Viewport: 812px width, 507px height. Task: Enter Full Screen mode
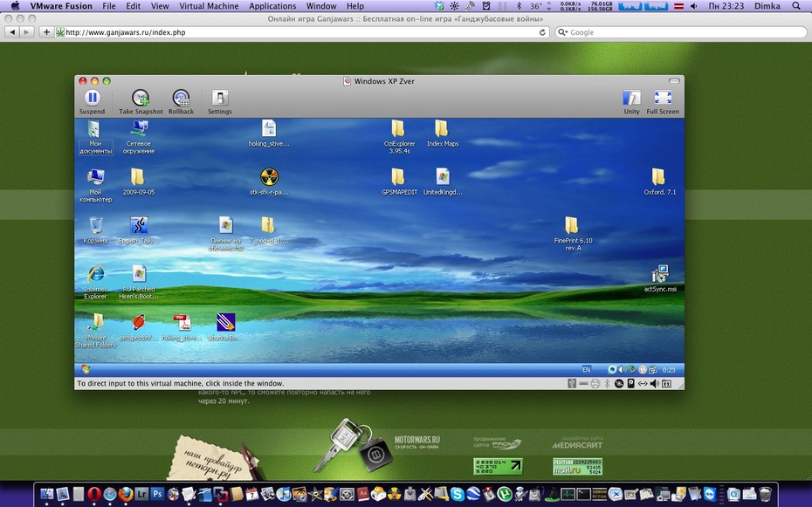click(663, 101)
